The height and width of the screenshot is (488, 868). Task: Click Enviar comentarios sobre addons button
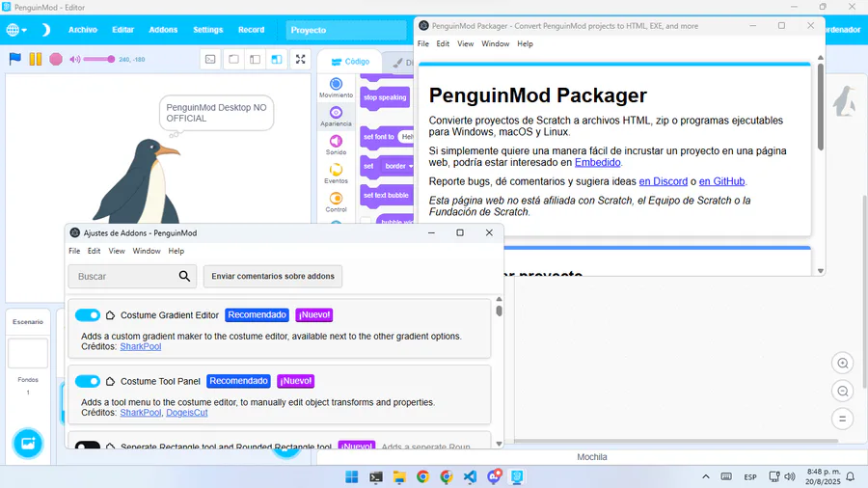click(272, 276)
